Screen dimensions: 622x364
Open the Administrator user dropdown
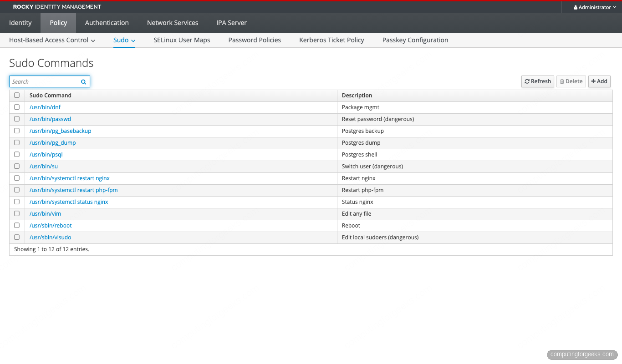(595, 7)
